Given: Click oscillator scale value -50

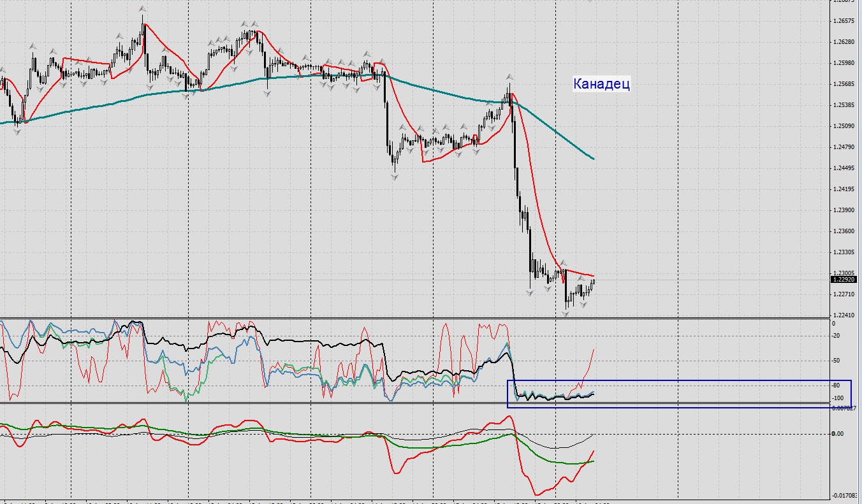Looking at the screenshot, I should pyautogui.click(x=837, y=361).
